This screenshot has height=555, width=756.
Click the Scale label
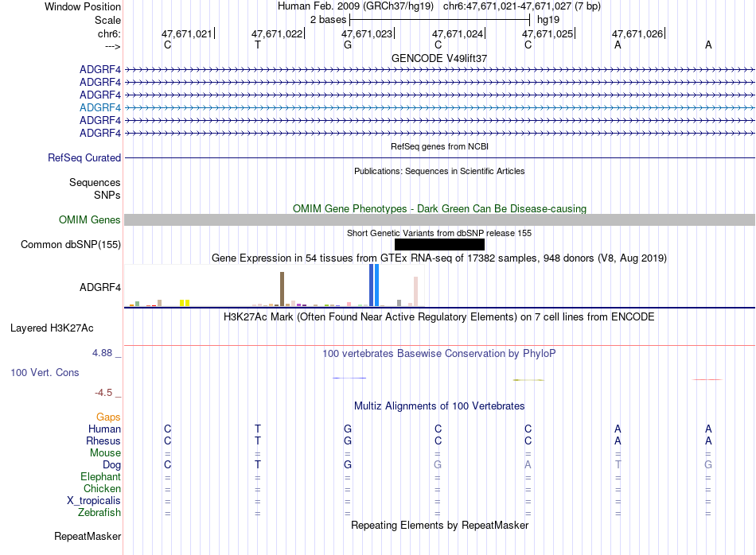(108, 20)
